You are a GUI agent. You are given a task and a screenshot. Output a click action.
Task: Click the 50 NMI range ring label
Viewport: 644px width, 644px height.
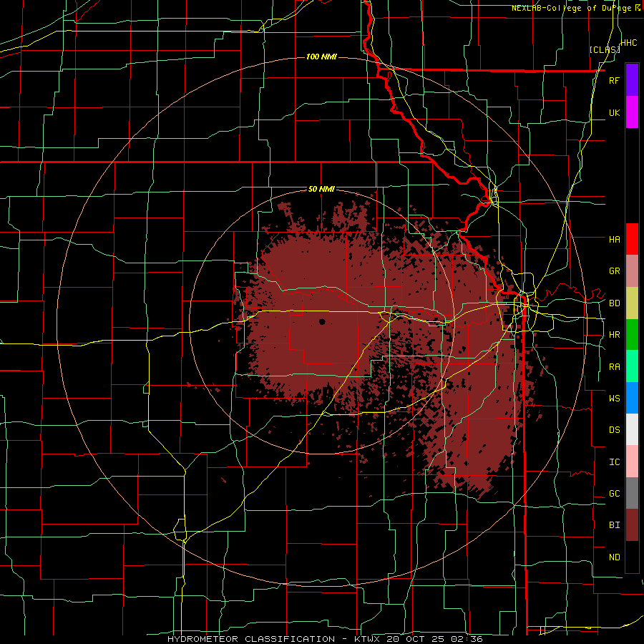click(321, 189)
